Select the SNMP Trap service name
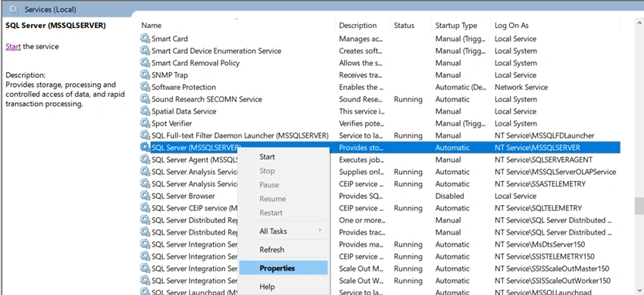 [x=170, y=75]
